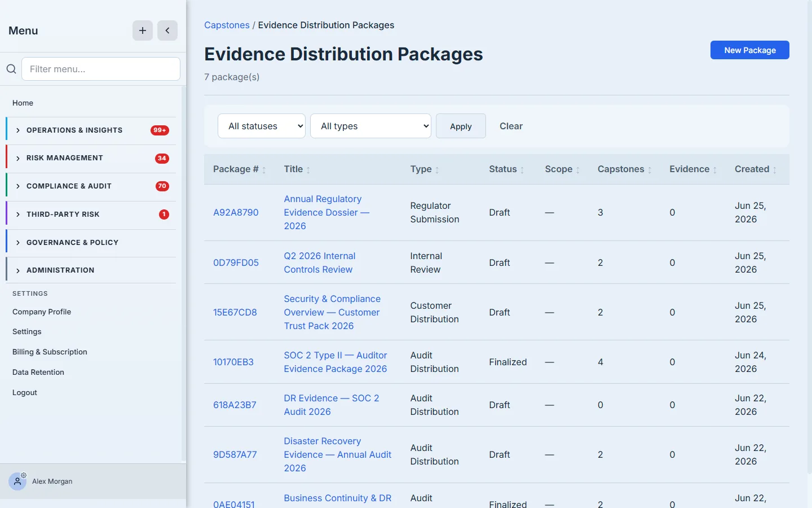Click the Title column sort arrows
This screenshot has height=508, width=812.
click(x=308, y=170)
